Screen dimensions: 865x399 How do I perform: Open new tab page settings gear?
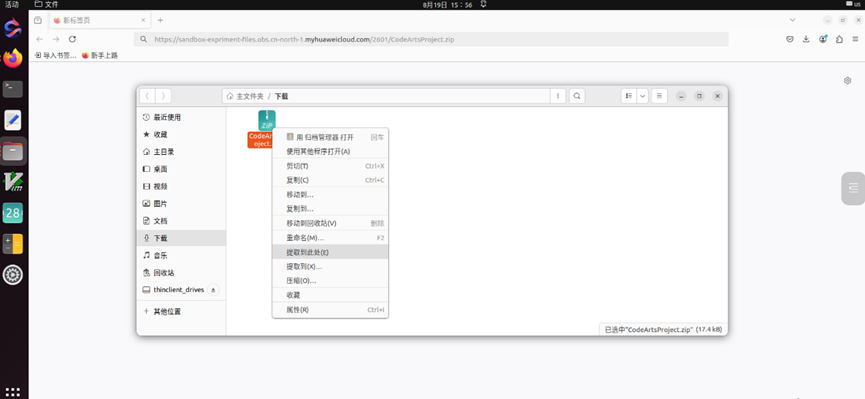[848, 81]
